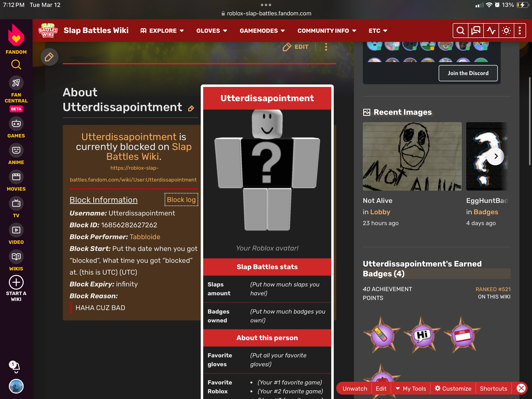This screenshot has height=399, width=532.
Task: Open the Fan Central rocket icon
Action: click(x=16, y=83)
